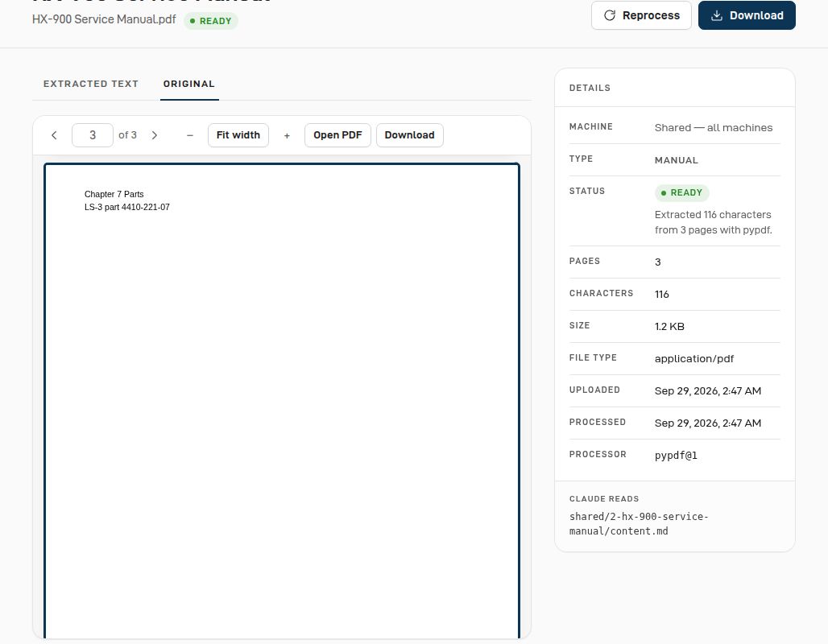Image resolution: width=828 pixels, height=644 pixels.
Task: Click the Characters value '116'
Action: pos(661,294)
